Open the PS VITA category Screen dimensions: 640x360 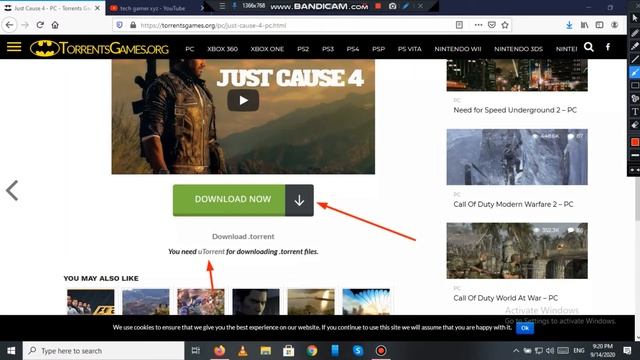tap(409, 49)
